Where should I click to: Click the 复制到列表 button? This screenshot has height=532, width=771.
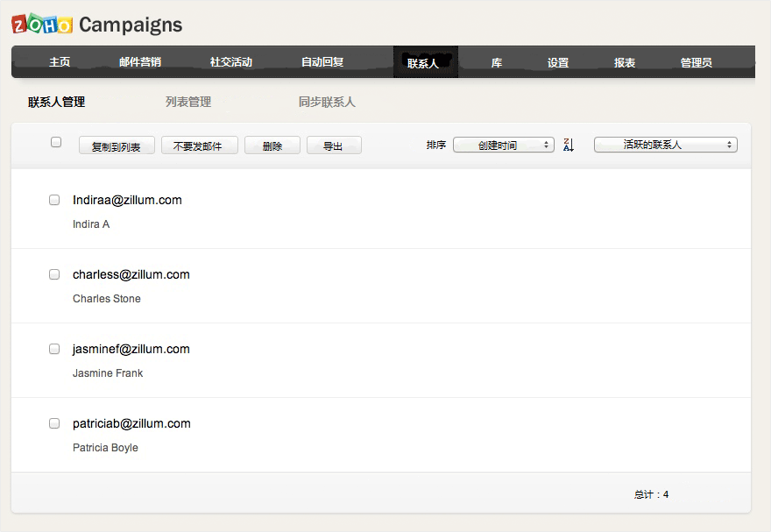coord(117,145)
